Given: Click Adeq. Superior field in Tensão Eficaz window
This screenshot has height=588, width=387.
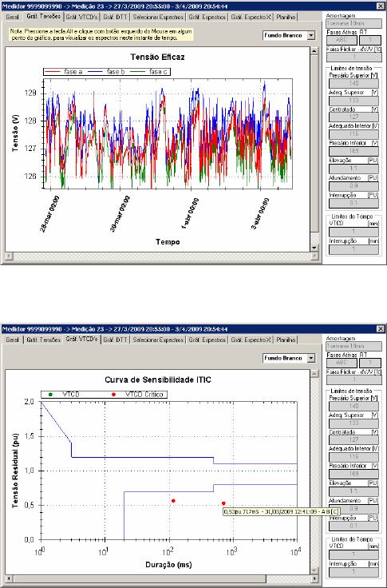Looking at the screenshot, I should pyautogui.click(x=354, y=100).
